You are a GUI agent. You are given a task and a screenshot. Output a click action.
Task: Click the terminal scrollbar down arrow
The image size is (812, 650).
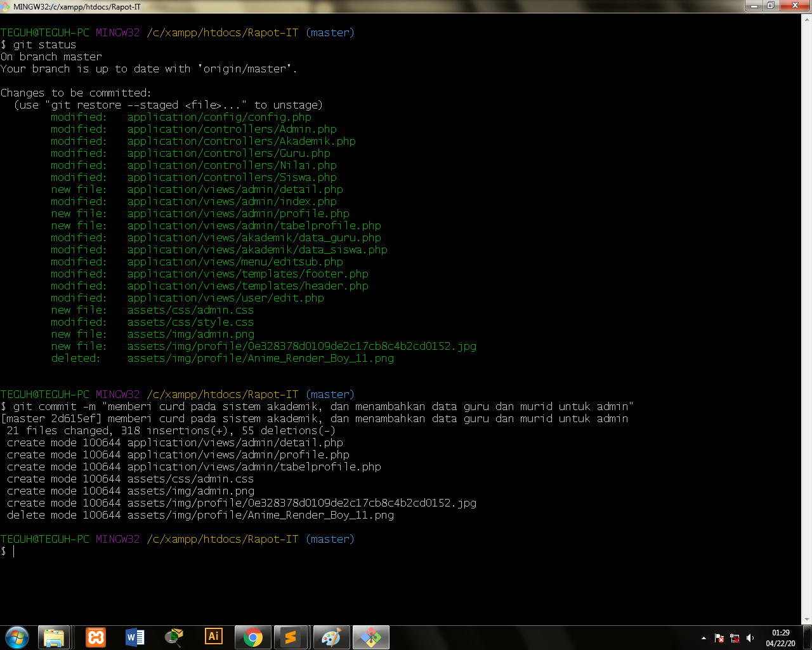click(x=808, y=619)
